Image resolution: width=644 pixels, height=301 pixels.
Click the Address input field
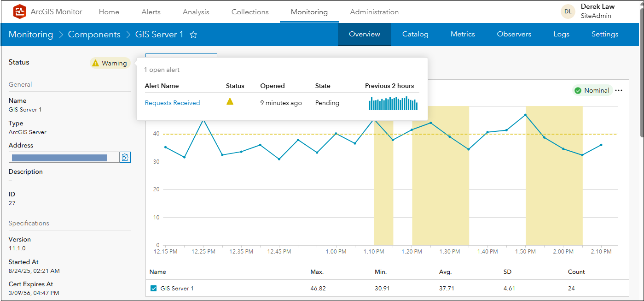click(x=64, y=158)
